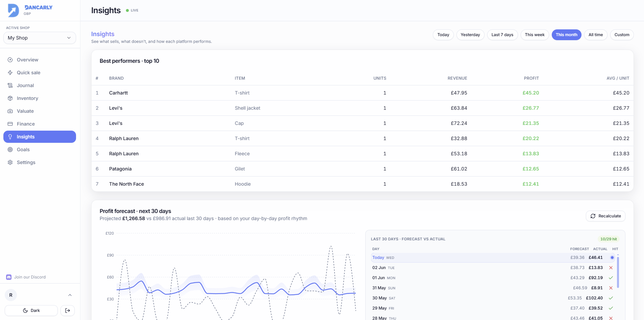Click the £72.24 revenue value
This screenshot has width=644, height=320.
point(459,123)
